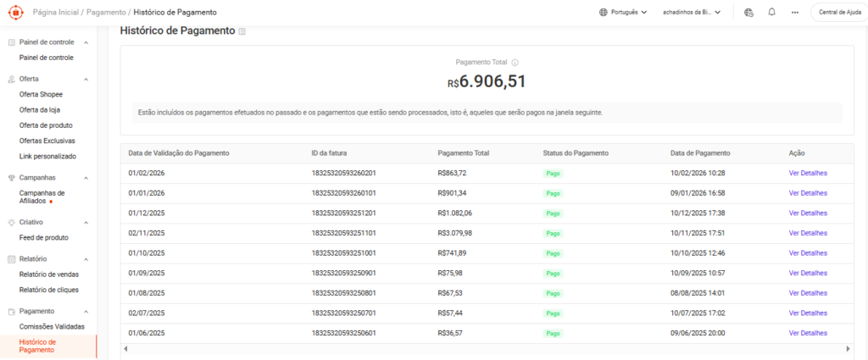
Task: Click Página Inicial in the breadcrumb
Action: pyautogui.click(x=55, y=13)
